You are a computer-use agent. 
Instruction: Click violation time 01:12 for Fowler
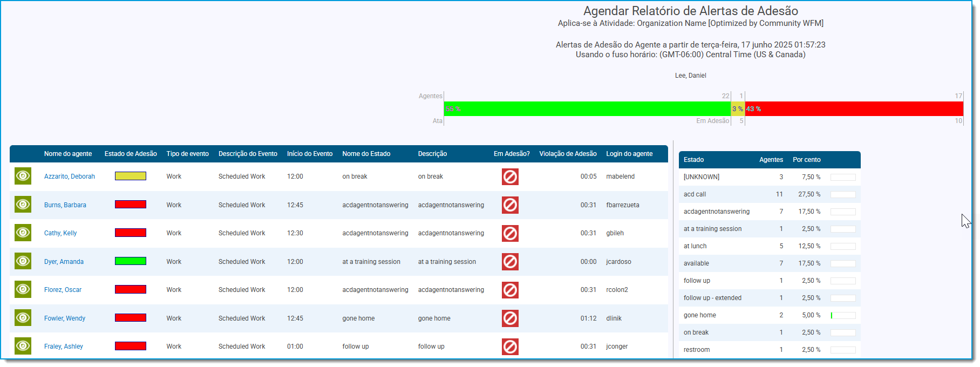pyautogui.click(x=588, y=318)
